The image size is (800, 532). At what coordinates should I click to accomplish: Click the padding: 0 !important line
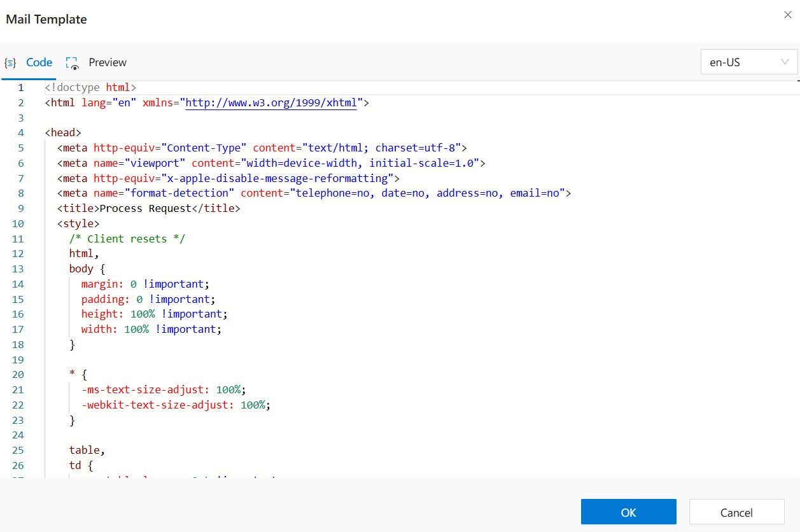pos(148,299)
